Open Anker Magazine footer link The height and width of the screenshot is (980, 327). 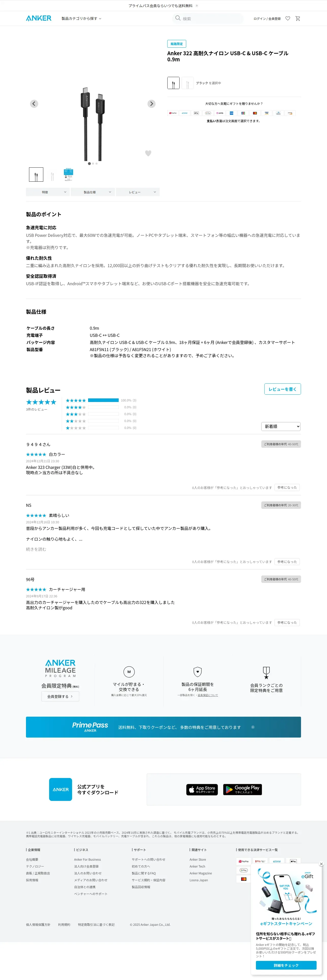(x=201, y=873)
